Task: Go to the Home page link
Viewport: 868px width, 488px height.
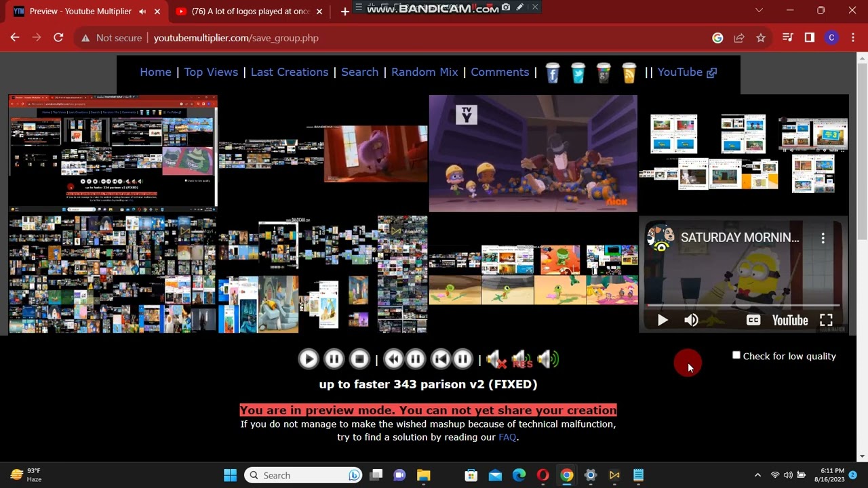Action: [155, 72]
